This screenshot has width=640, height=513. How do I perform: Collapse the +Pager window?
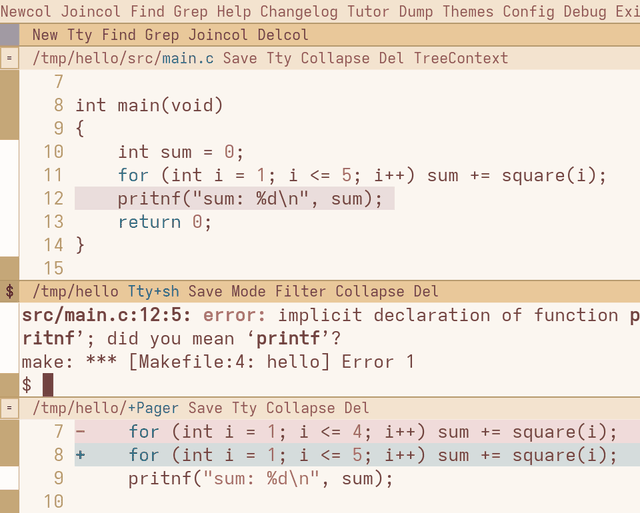pyautogui.click(x=300, y=408)
